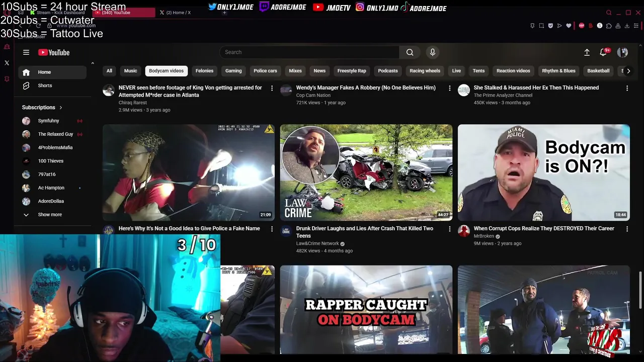
Task: Expand Subscriptions section chevron
Action: pos(61,108)
